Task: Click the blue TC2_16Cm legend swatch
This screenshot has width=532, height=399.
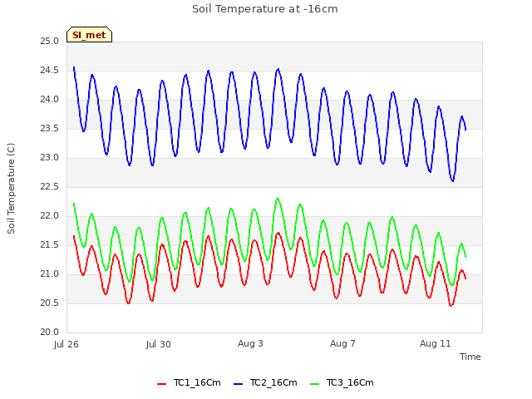Action: (239, 383)
